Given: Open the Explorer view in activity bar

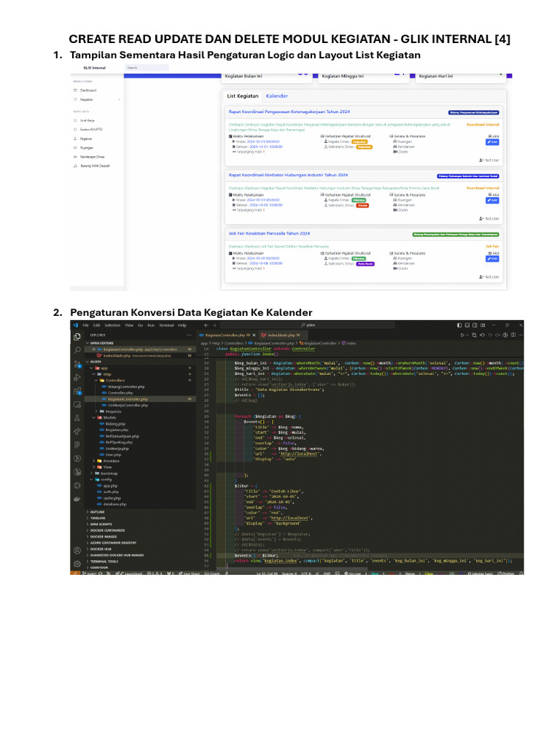Looking at the screenshot, I should (x=77, y=336).
